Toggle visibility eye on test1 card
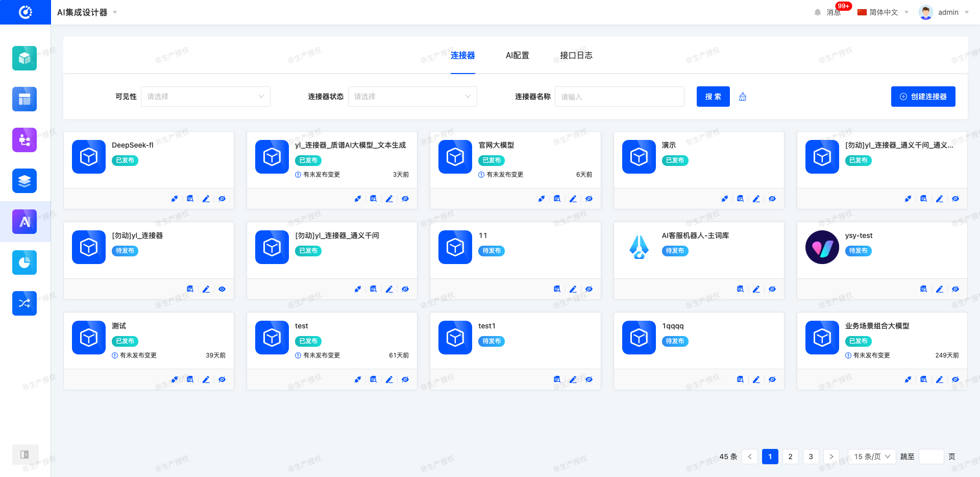Image resolution: width=980 pixels, height=477 pixels. coord(589,379)
